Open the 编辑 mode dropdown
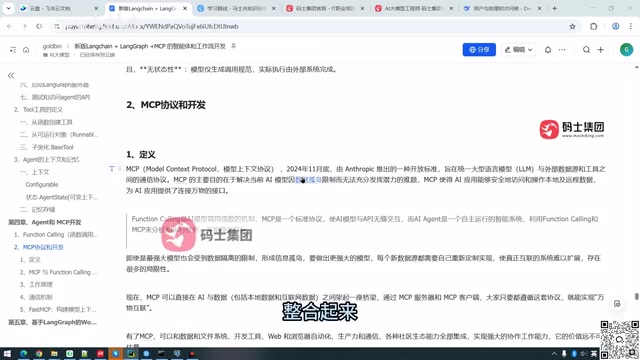The width and height of the screenshot is (640, 360). click(x=518, y=50)
